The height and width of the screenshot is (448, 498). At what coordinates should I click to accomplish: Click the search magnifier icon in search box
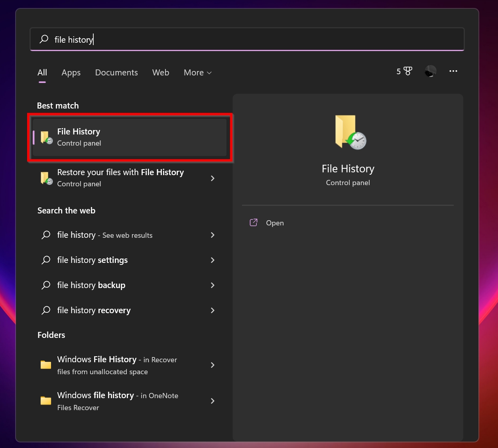point(44,39)
